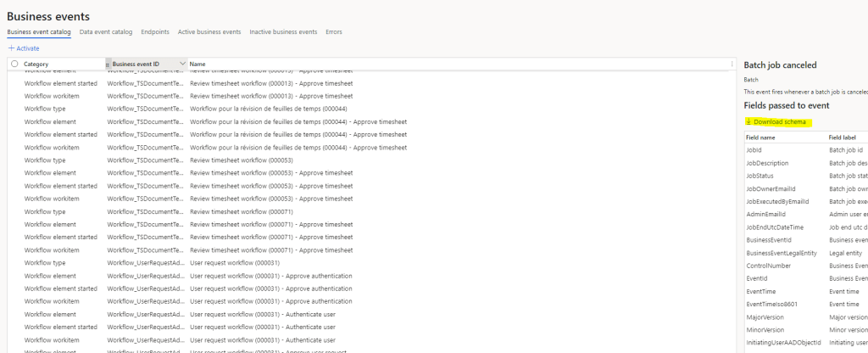868x353 pixels.
Task: Click the Download schema link
Action: point(782,122)
